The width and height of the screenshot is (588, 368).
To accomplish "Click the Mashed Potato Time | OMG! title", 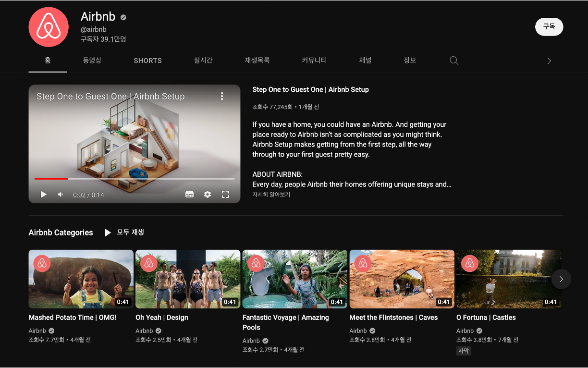I will click(x=73, y=318).
